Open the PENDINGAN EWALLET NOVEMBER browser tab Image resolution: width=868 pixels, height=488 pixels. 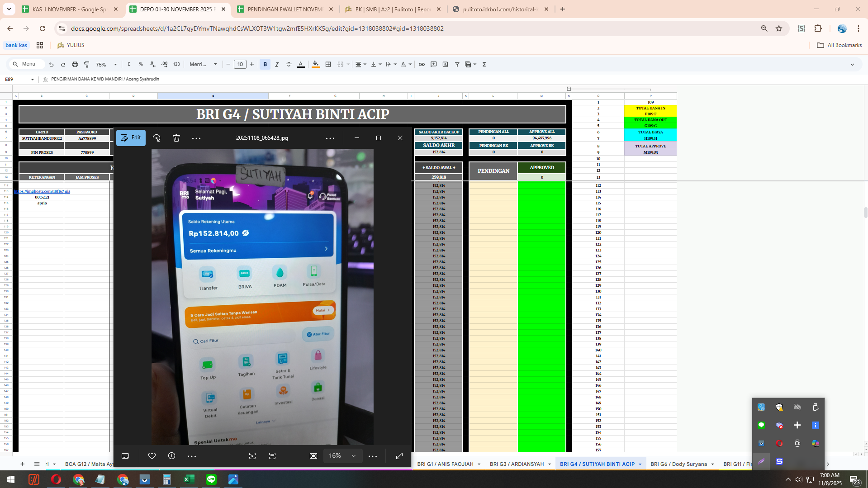285,9
